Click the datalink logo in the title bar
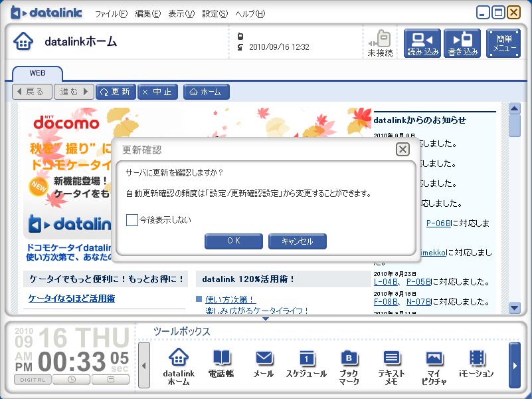The width and height of the screenshot is (532, 399). coord(46,13)
